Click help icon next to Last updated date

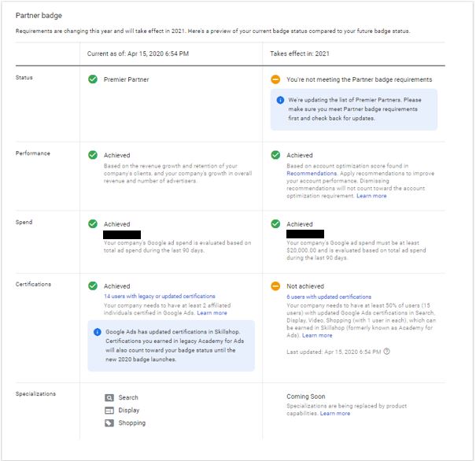point(386,351)
